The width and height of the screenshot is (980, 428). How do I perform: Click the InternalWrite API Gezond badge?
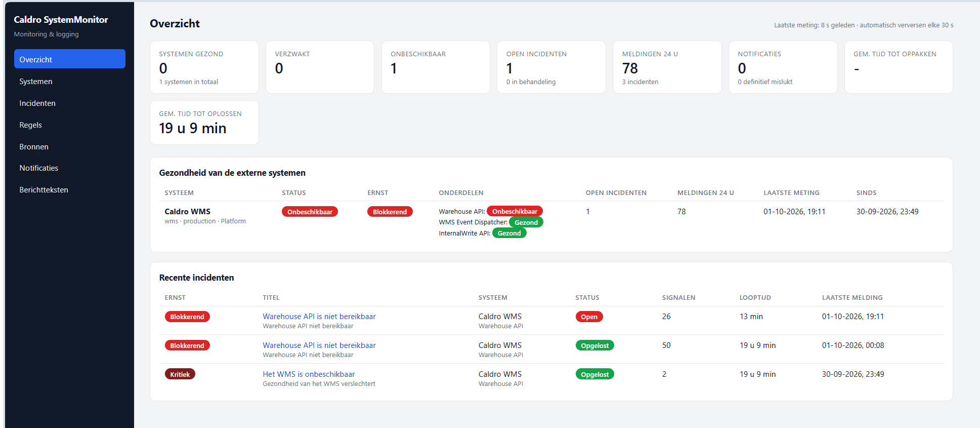pos(509,233)
